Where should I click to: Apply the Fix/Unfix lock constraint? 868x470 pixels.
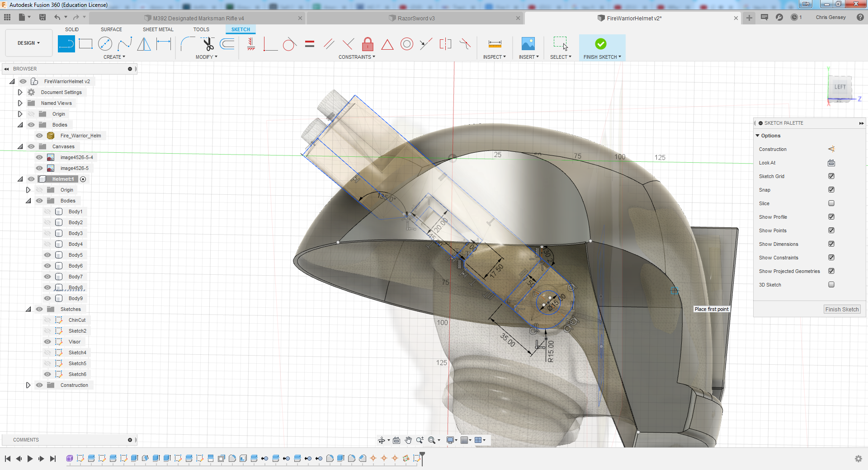point(368,44)
